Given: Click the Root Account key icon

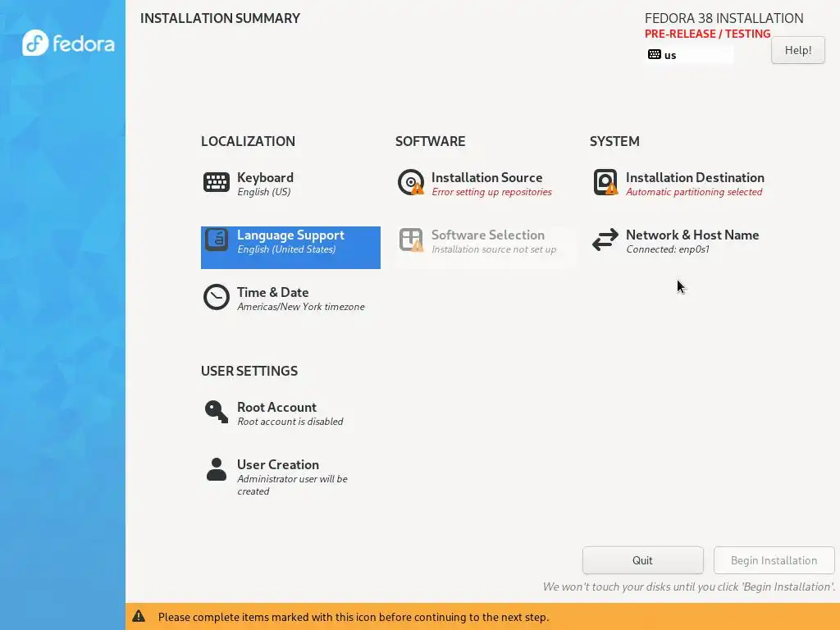Looking at the screenshot, I should click(x=217, y=412).
